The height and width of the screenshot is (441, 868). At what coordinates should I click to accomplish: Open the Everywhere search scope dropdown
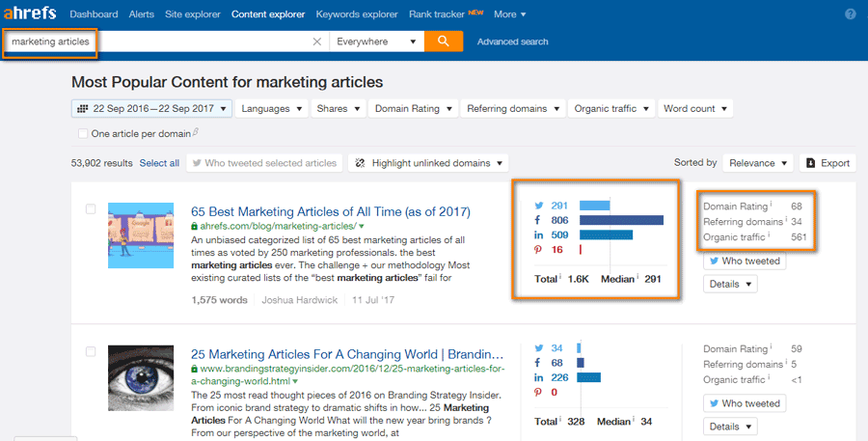pos(376,41)
